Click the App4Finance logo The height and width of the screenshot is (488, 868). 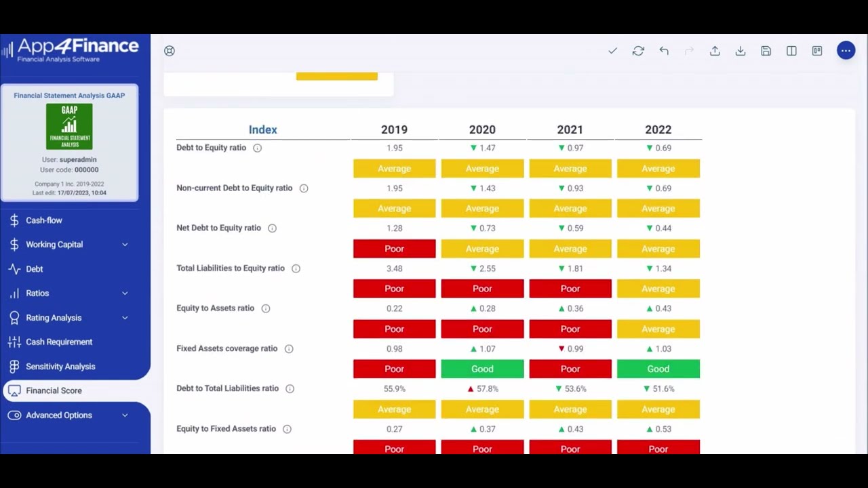pos(70,50)
